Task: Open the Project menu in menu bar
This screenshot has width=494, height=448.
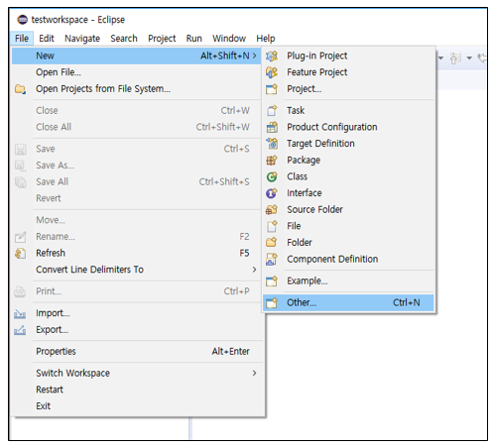Action: coord(162,39)
